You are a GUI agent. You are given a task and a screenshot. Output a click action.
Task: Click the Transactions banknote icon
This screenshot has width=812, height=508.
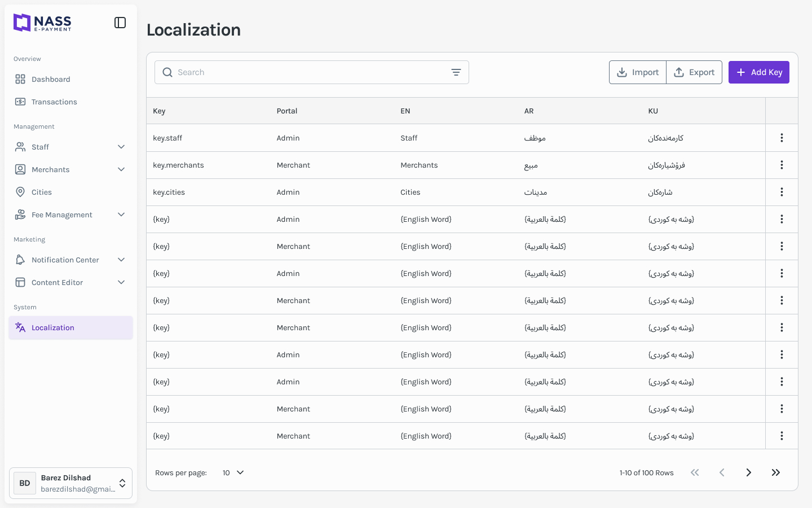click(x=20, y=102)
